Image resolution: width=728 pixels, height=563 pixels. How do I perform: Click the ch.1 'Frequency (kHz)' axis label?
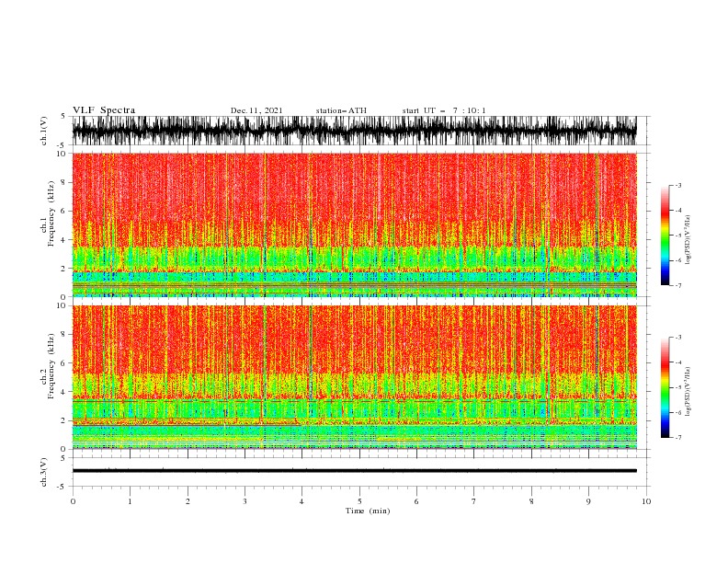(51, 213)
